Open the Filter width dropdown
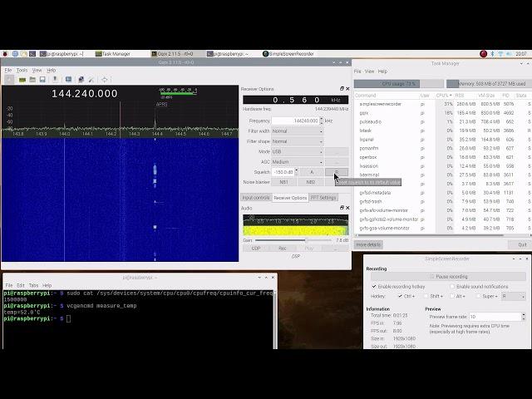The image size is (532, 399). point(298,131)
